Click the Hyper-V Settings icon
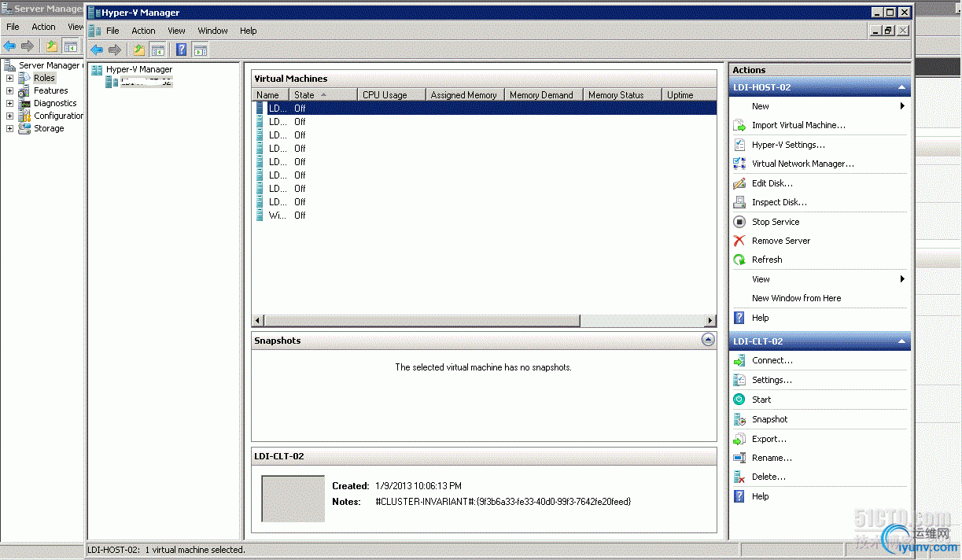This screenshot has height=560, width=962. coord(739,145)
